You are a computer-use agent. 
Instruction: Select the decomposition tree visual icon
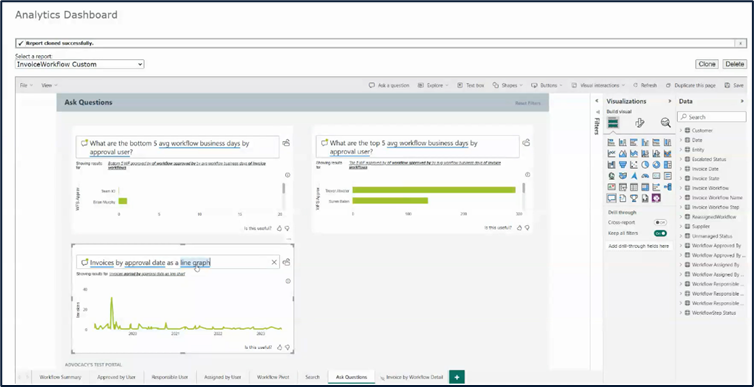667,187
